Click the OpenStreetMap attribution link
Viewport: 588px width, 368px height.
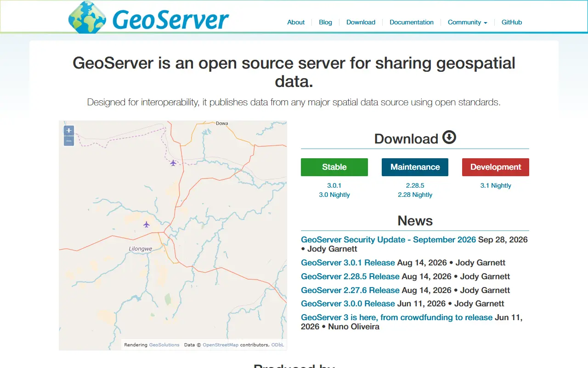point(220,345)
